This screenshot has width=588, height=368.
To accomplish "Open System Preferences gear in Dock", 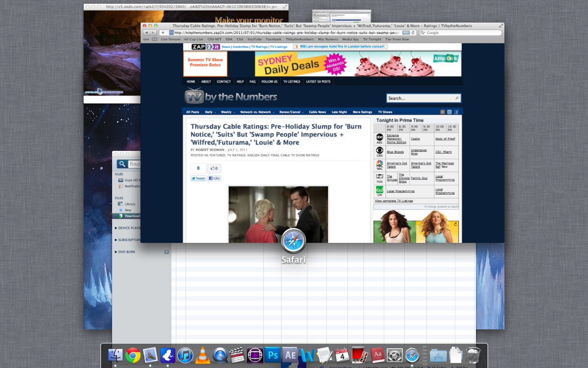I will tap(395, 355).
